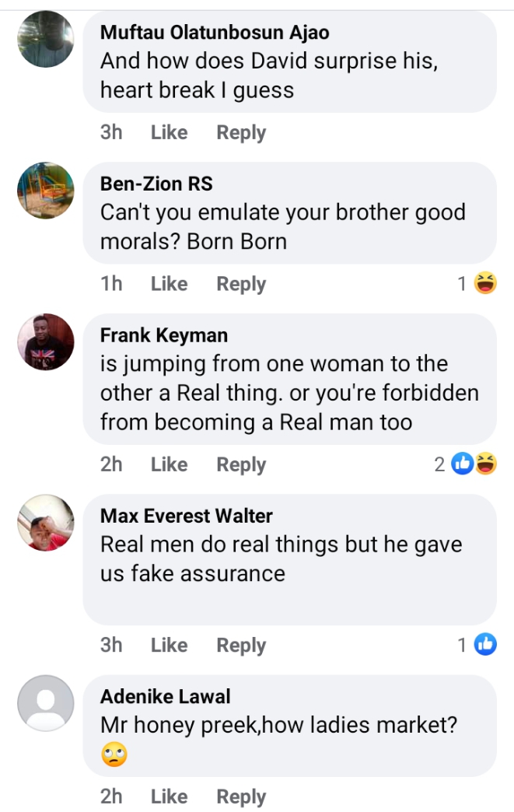Reply to Adenike Lawal's comment
The height and width of the screenshot is (812, 514).
241,796
